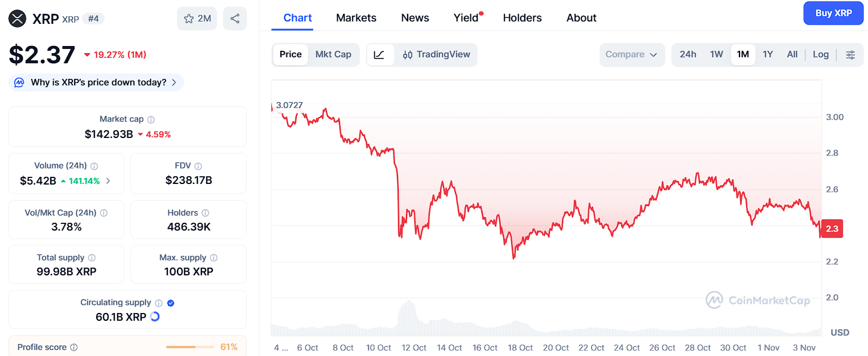The width and height of the screenshot is (868, 356).
Task: Click the verified badge beside Circulating supply
Action: click(x=170, y=303)
